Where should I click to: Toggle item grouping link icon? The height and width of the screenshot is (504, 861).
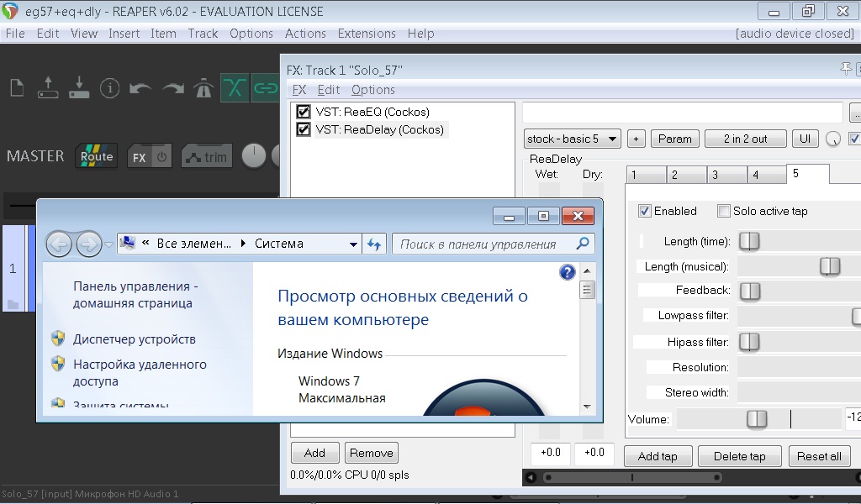click(x=266, y=87)
